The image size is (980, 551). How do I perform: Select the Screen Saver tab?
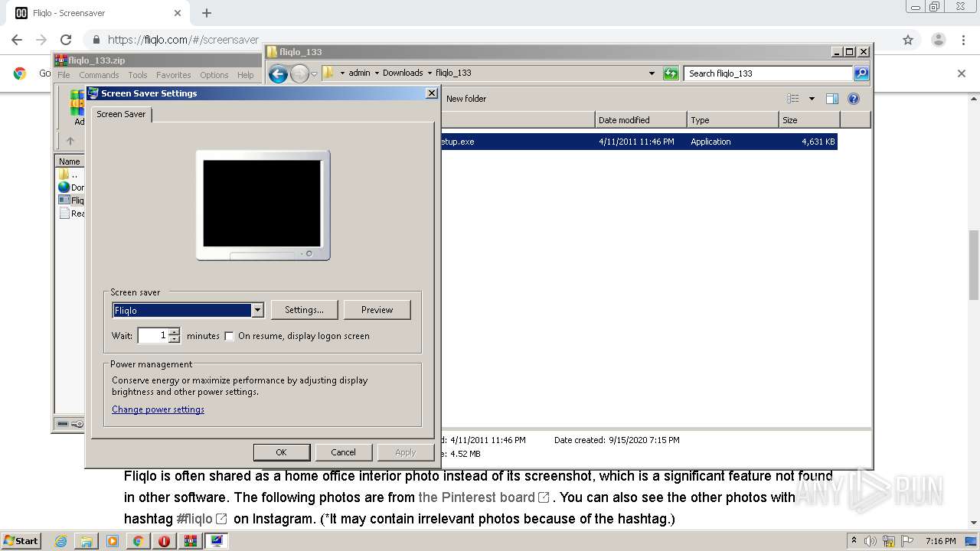[x=121, y=114]
